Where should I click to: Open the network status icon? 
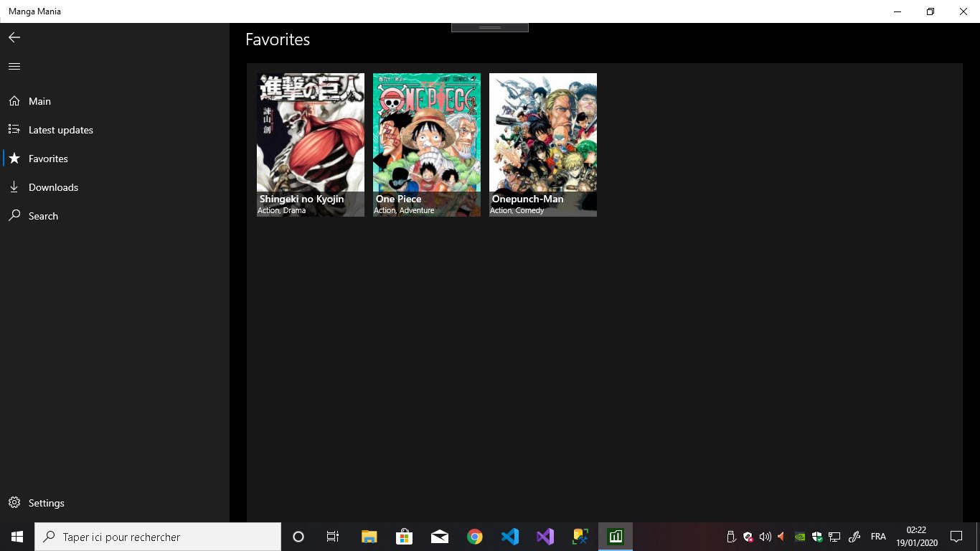[834, 537]
